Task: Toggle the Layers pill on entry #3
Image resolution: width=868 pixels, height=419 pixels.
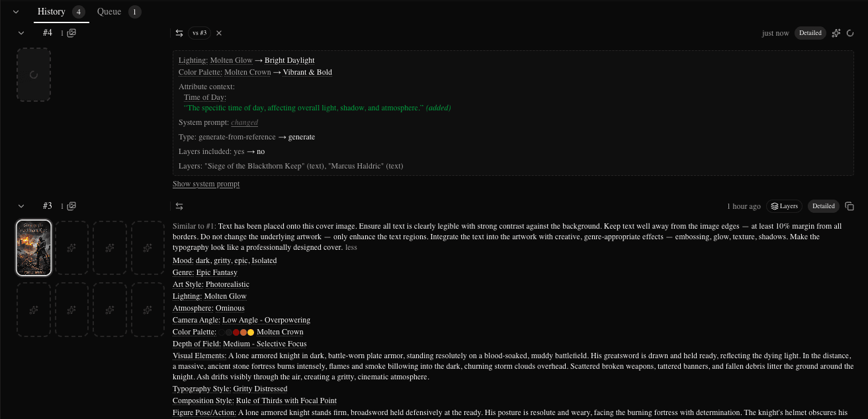Action: coord(784,206)
